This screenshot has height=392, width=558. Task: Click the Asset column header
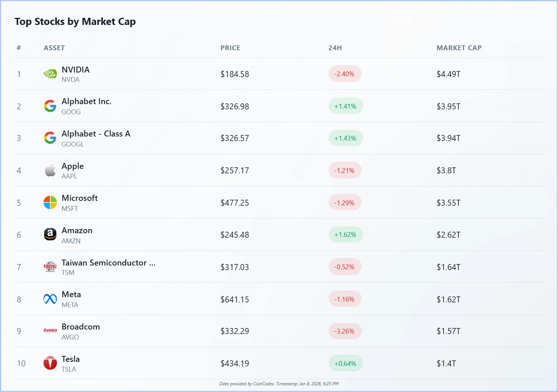54,48
